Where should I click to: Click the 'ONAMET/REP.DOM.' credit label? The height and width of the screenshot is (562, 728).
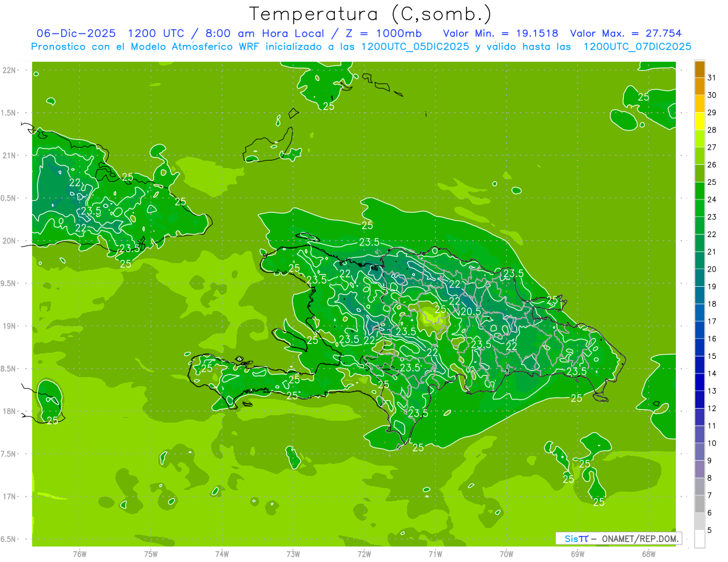coord(641,538)
